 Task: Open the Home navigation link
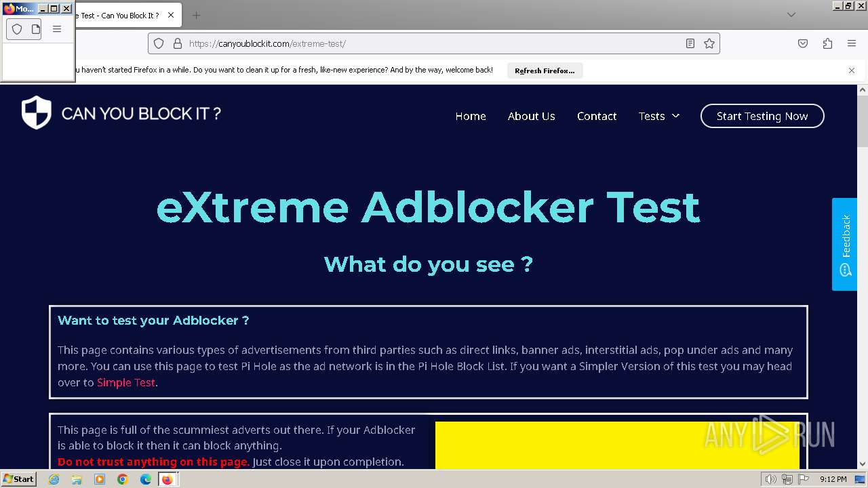[471, 116]
